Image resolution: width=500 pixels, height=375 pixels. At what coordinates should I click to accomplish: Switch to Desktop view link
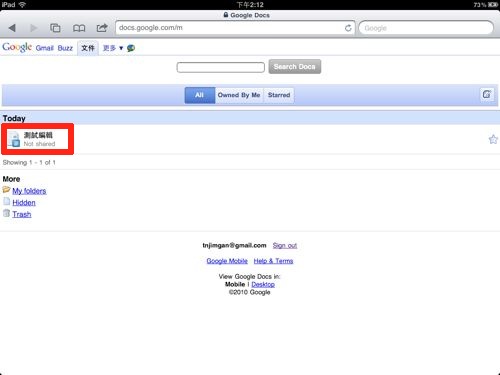[x=263, y=284]
